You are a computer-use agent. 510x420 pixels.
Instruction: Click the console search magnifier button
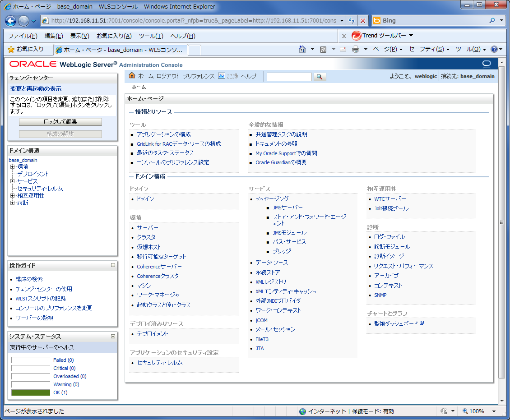coord(320,77)
